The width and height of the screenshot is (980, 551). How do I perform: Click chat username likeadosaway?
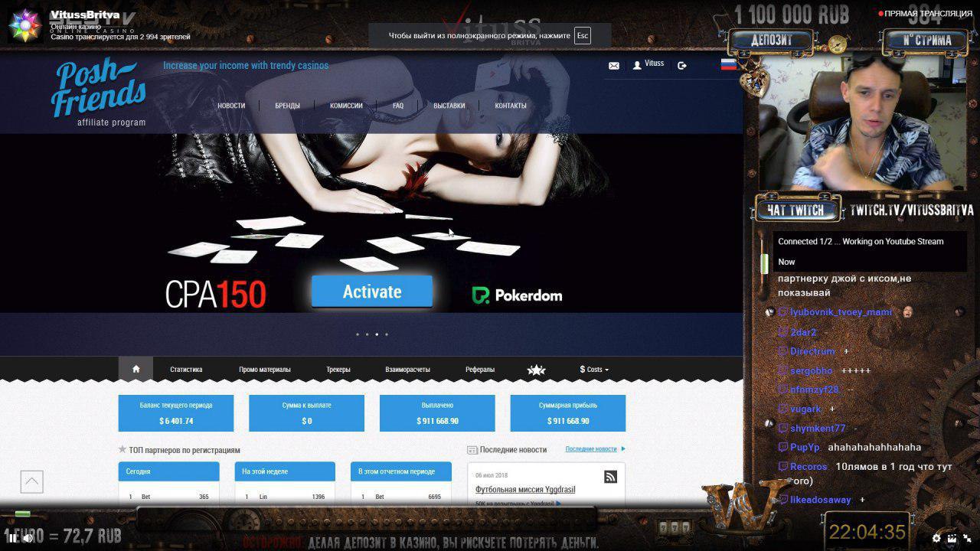pos(821,500)
